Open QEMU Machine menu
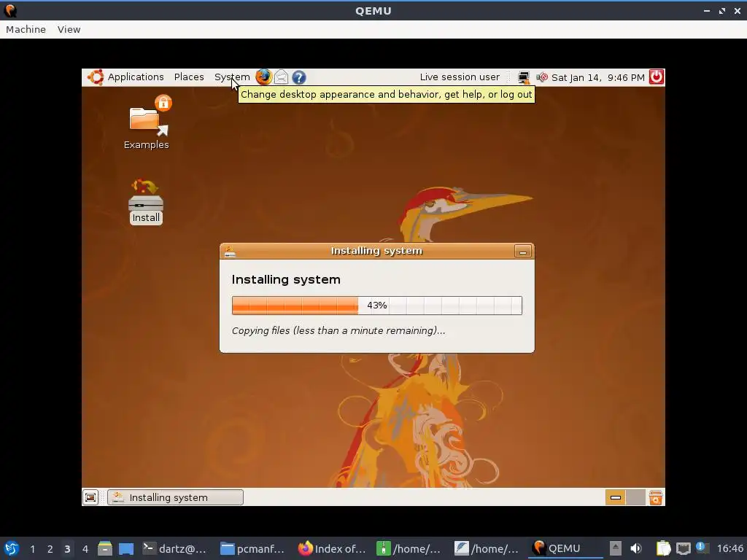Viewport: 747px width, 560px height. pyautogui.click(x=26, y=29)
